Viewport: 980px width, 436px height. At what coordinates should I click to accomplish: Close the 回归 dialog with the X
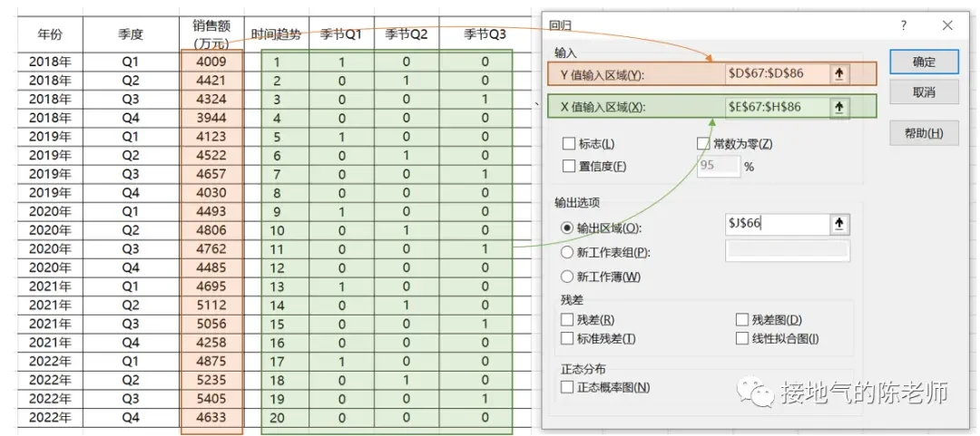coord(946,25)
